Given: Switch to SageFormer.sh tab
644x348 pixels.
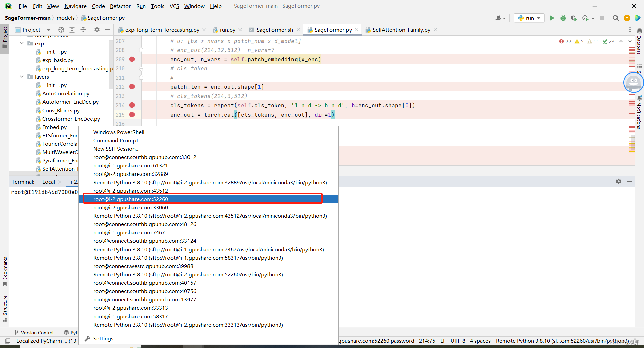Looking at the screenshot, I should (x=274, y=30).
